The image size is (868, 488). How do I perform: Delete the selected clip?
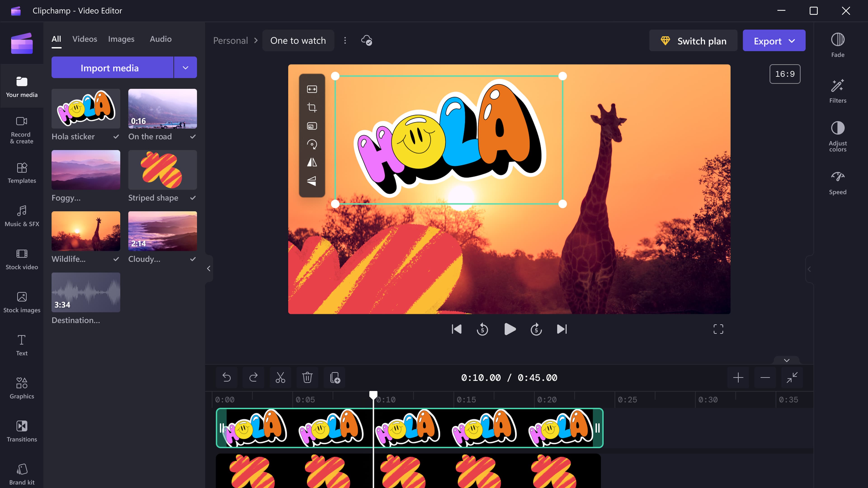[307, 378]
